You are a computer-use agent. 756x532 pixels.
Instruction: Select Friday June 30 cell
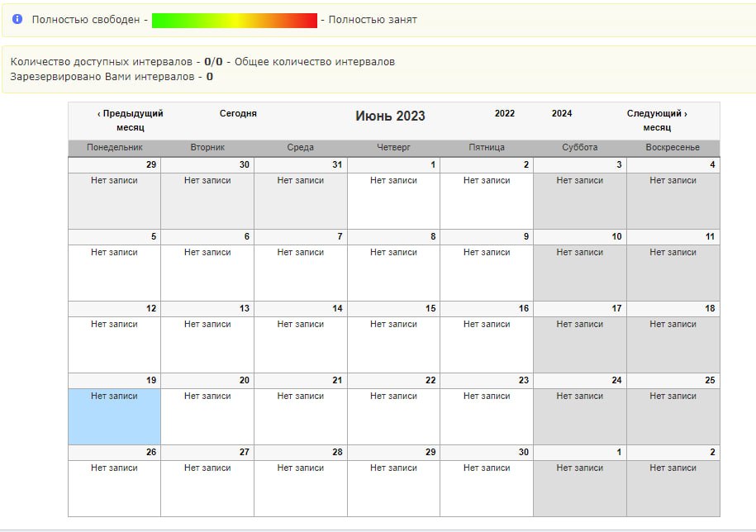(486, 487)
